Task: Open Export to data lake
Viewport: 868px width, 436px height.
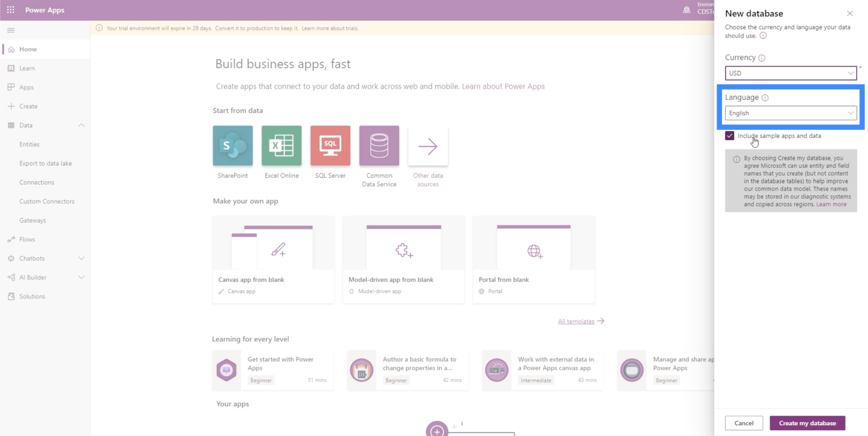Action: [x=45, y=163]
